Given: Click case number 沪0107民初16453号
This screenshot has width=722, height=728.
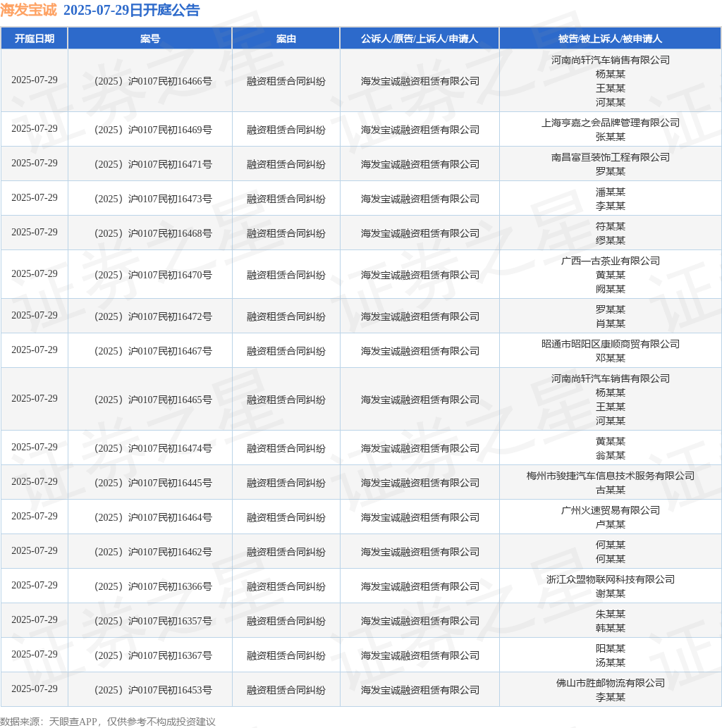Looking at the screenshot, I should point(170,690).
